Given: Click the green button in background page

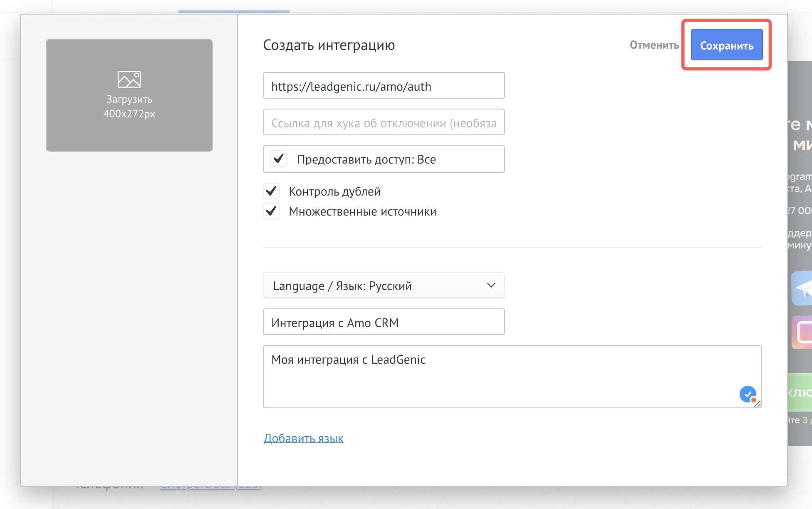Looking at the screenshot, I should click(x=800, y=392).
